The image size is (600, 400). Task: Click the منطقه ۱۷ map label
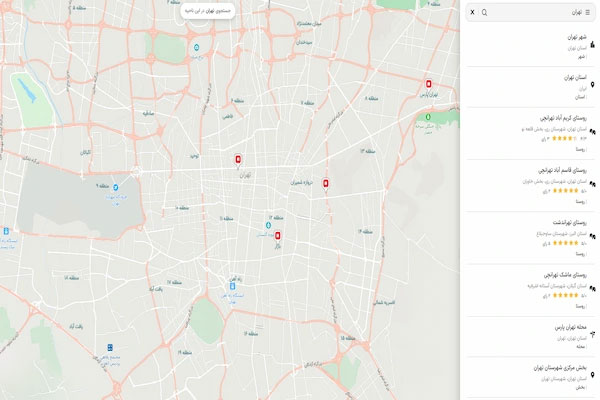(174, 282)
